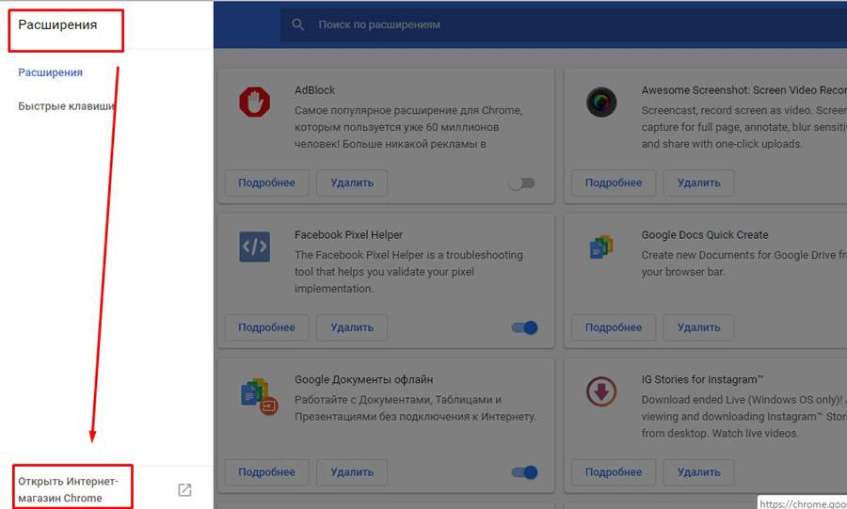
Task: Disable the Facebook Pixel Helper toggle
Action: (x=525, y=327)
